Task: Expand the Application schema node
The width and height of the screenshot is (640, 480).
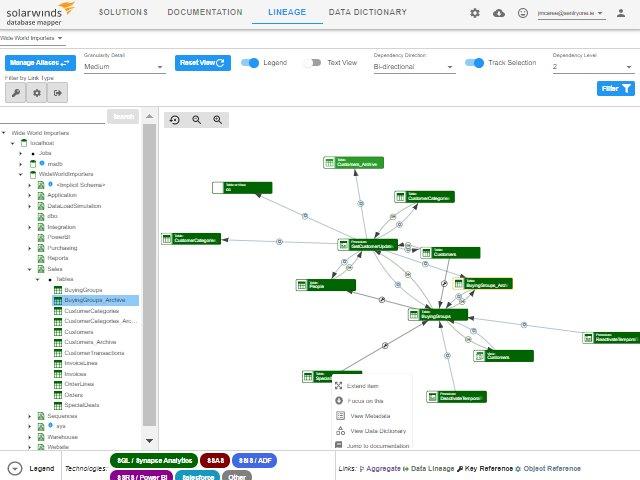Action: [x=29, y=196]
